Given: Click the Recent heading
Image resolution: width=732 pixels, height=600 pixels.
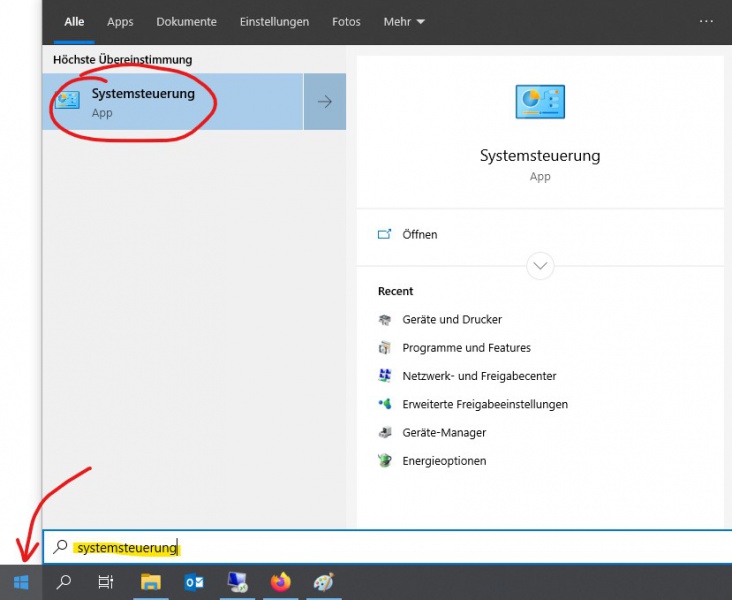Looking at the screenshot, I should [x=395, y=291].
